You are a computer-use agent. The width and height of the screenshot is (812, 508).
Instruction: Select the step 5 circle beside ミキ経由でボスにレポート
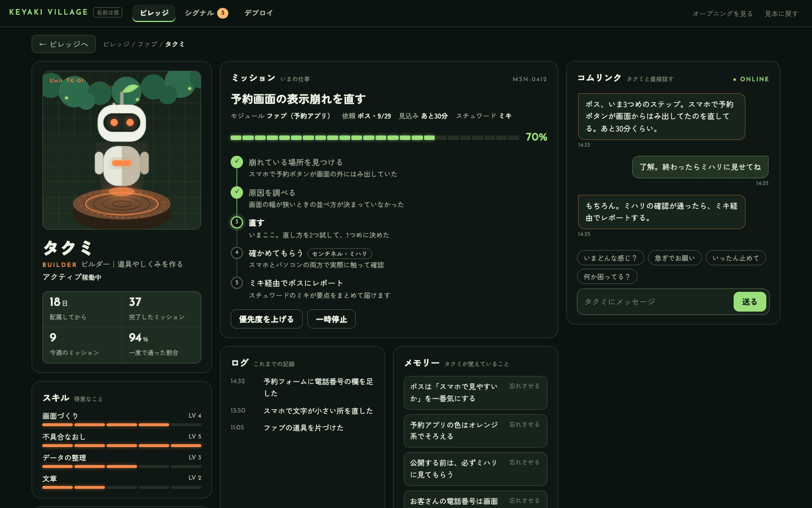pos(237,283)
